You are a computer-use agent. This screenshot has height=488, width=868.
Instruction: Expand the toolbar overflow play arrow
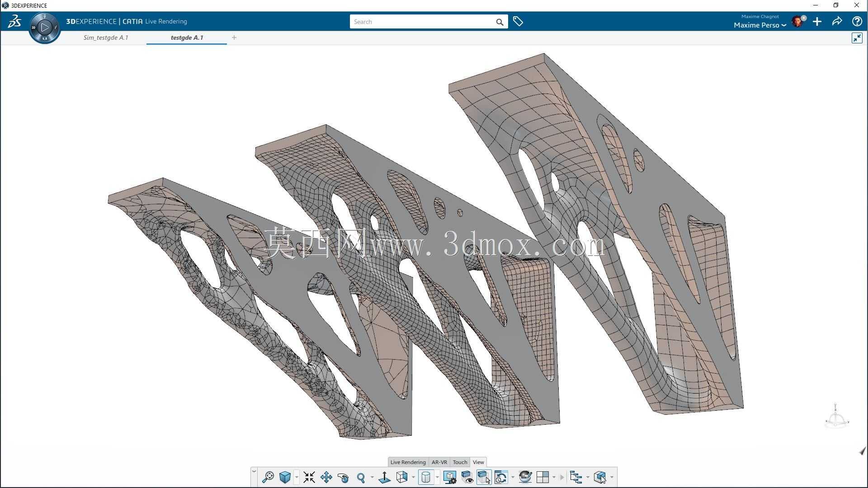pyautogui.click(x=562, y=477)
